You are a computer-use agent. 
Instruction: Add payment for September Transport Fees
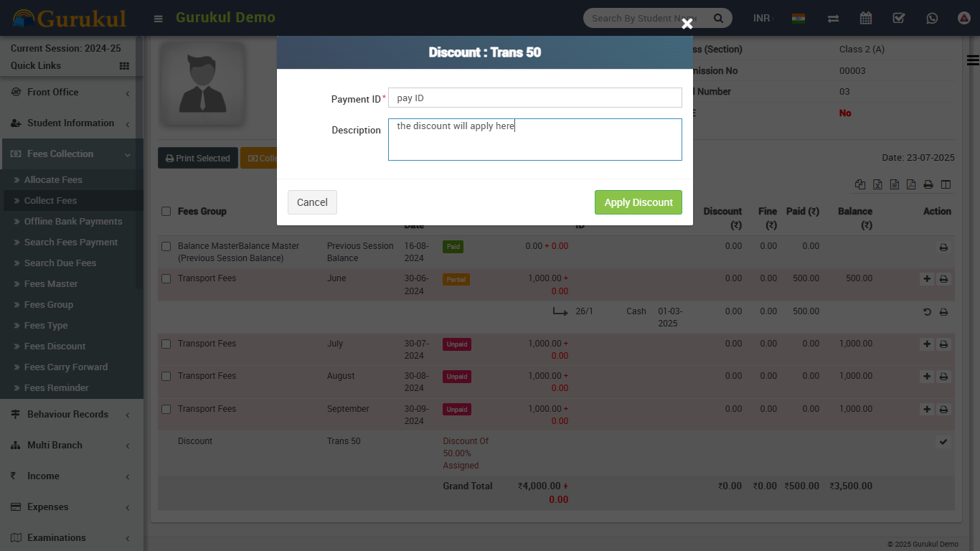coord(927,409)
